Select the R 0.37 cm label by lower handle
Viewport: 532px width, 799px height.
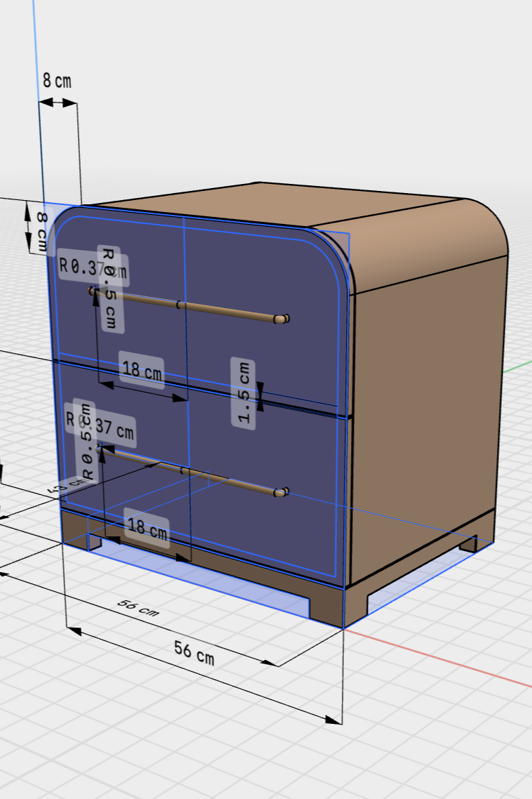click(x=100, y=425)
